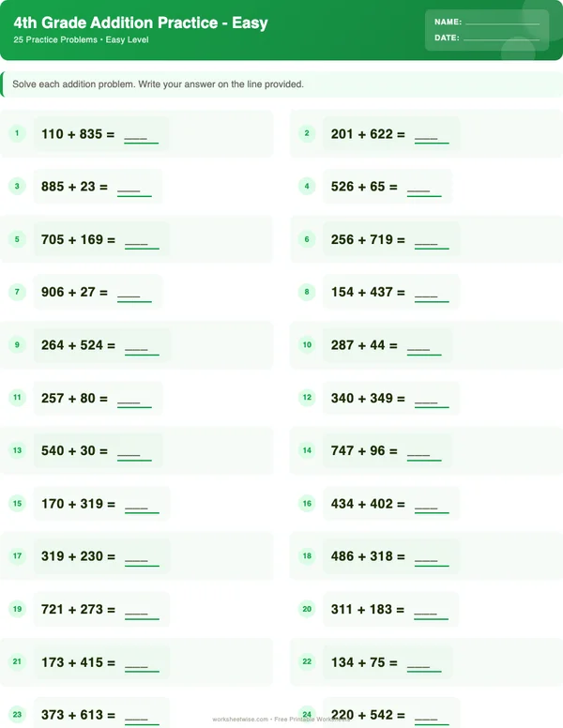Click the number 4 problem badge

pos(307,186)
